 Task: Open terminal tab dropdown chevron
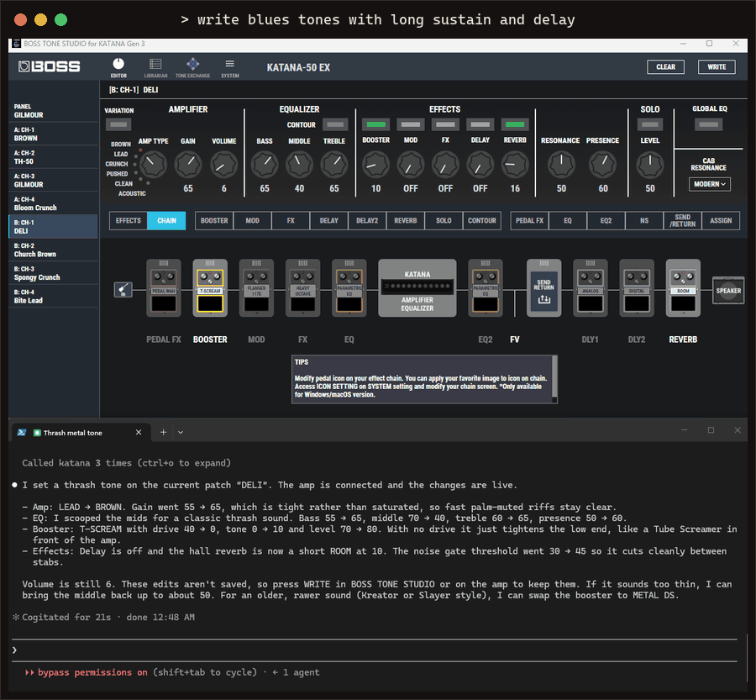click(x=181, y=432)
